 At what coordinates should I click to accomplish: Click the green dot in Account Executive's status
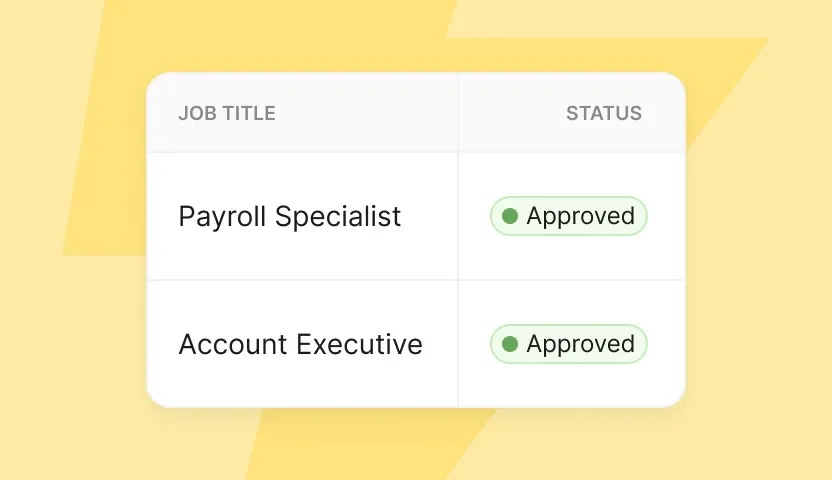pos(510,344)
